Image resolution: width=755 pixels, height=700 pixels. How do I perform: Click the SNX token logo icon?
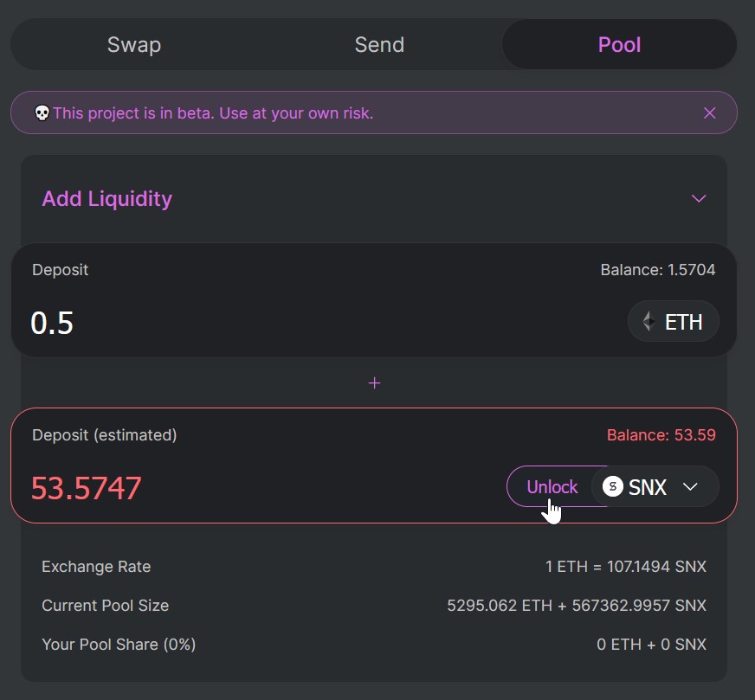click(x=612, y=486)
